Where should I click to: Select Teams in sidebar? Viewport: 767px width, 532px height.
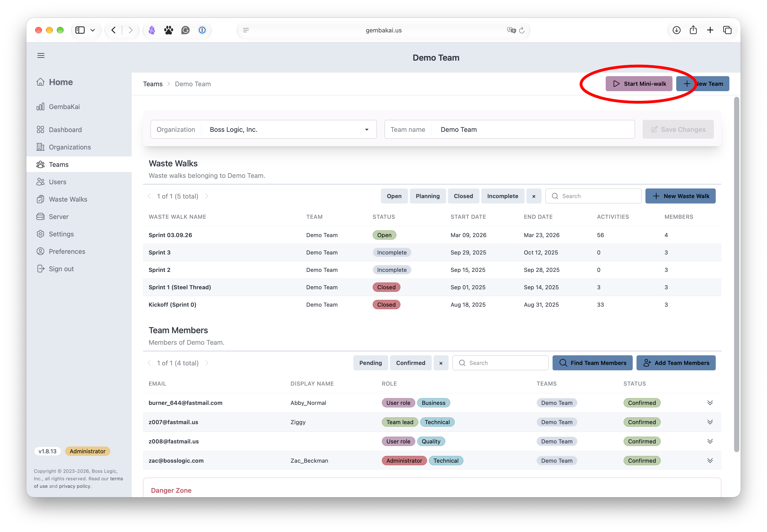(79, 164)
